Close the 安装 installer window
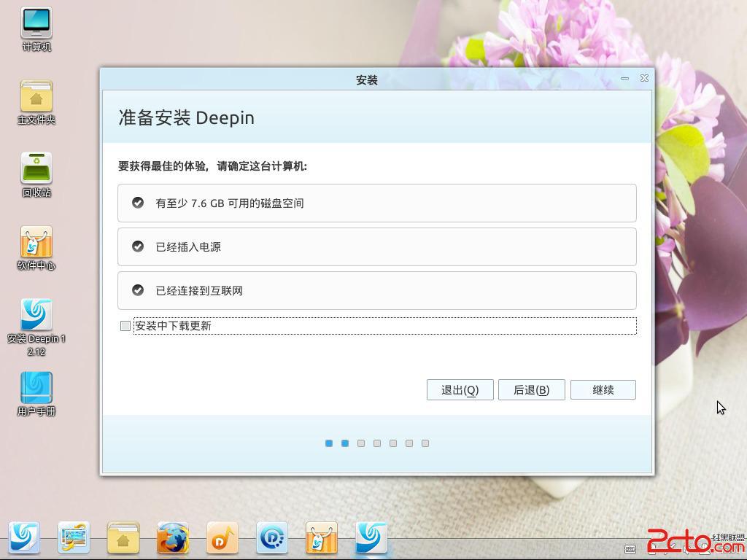The height and width of the screenshot is (560, 747). [644, 78]
